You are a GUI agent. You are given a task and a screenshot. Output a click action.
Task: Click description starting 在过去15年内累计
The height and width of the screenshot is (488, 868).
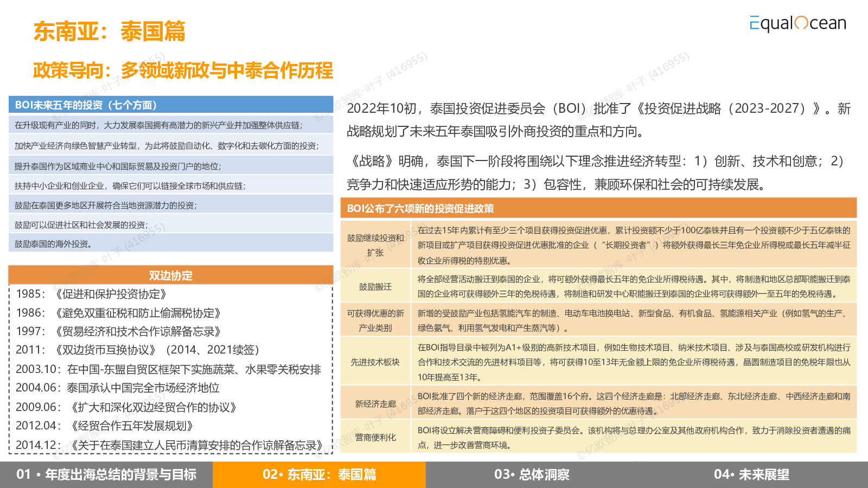[x=634, y=245]
